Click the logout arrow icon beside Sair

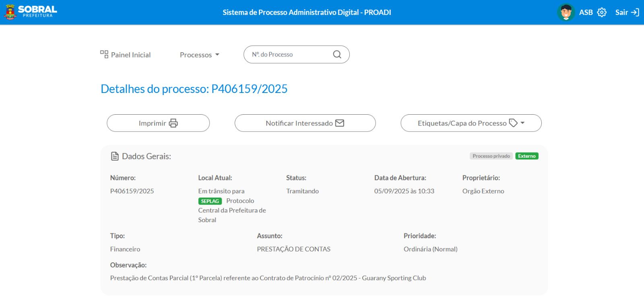tap(635, 12)
